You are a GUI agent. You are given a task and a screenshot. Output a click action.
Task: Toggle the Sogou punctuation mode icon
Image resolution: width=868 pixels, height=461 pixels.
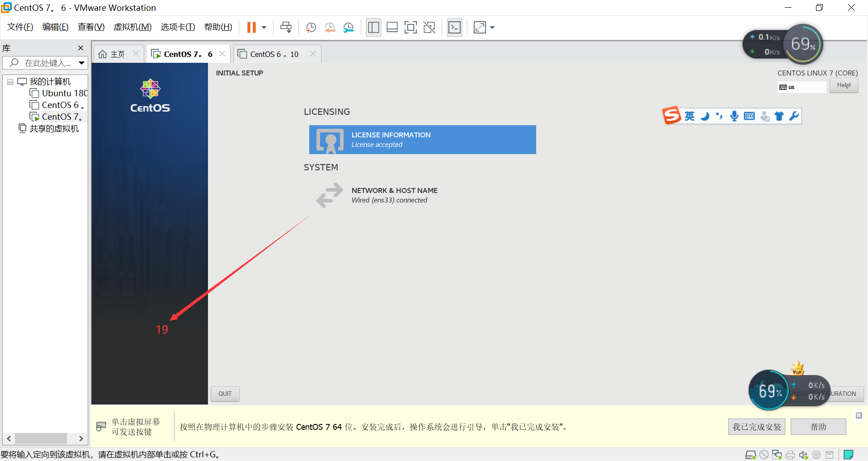click(x=719, y=116)
